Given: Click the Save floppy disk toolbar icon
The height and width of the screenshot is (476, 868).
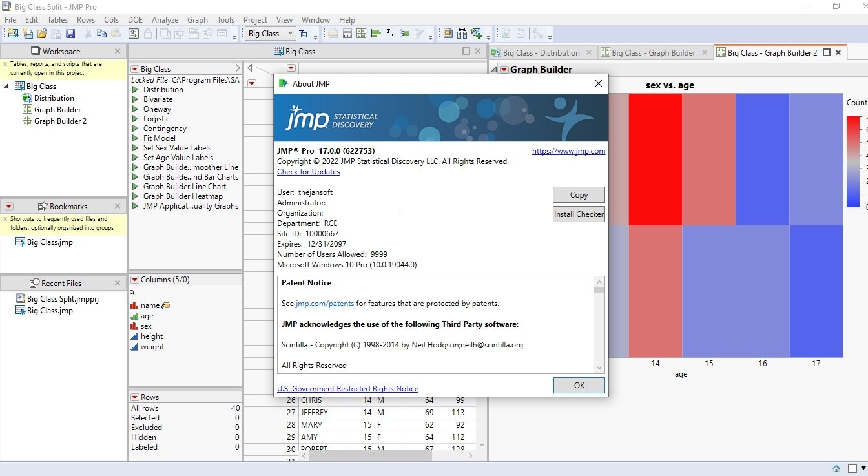Looking at the screenshot, I should [70, 34].
